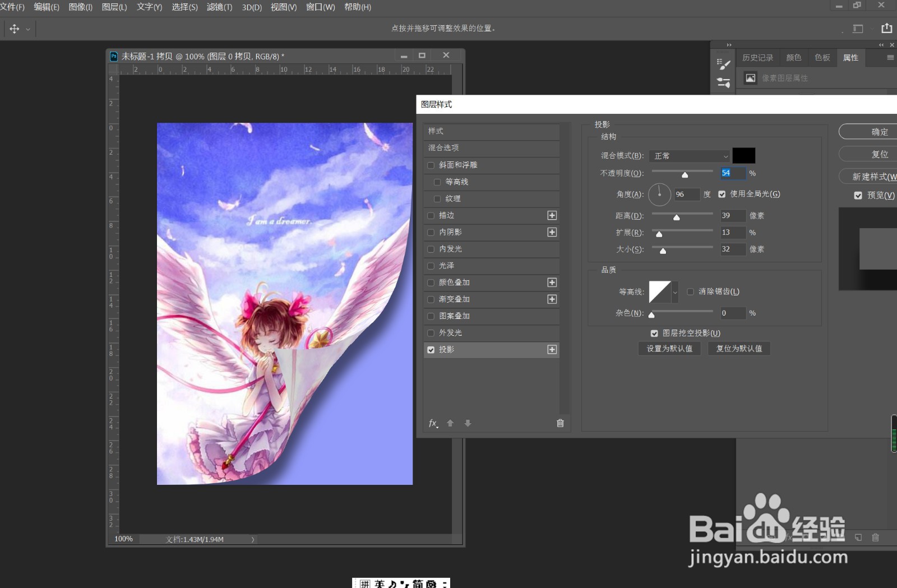Open the contour picker dropdown arrow
Screen dimensions: 897x588
point(675,292)
